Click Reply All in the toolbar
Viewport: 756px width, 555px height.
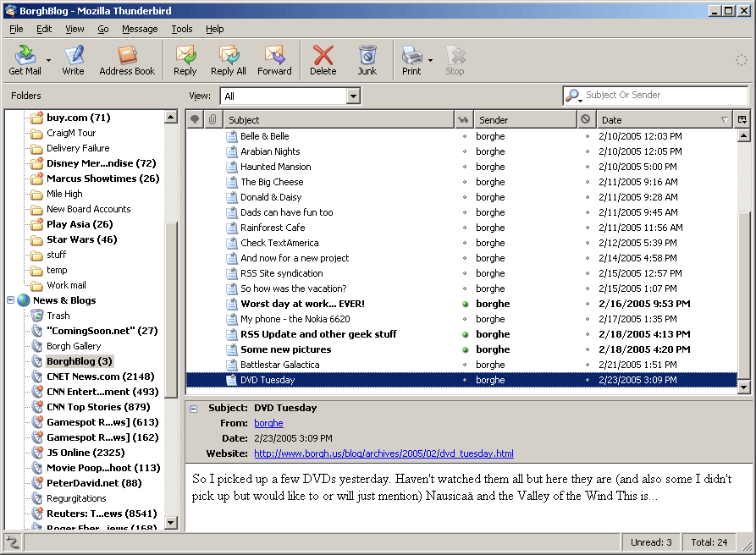[x=229, y=60]
